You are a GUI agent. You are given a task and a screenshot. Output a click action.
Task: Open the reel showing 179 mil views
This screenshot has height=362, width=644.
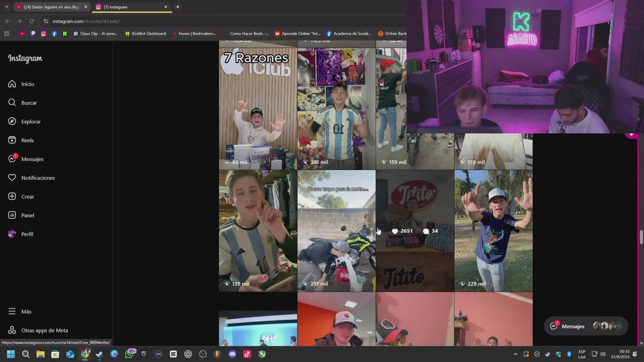[x=493, y=151]
